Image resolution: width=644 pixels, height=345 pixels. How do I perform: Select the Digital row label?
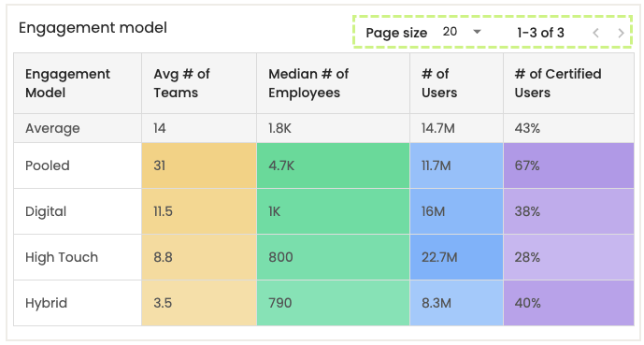pos(46,211)
